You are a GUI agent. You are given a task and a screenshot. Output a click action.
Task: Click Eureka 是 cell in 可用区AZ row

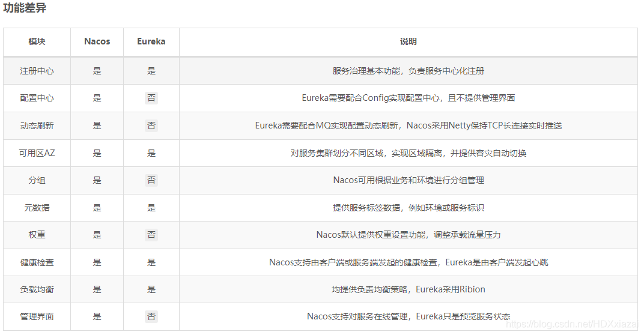[x=151, y=153]
